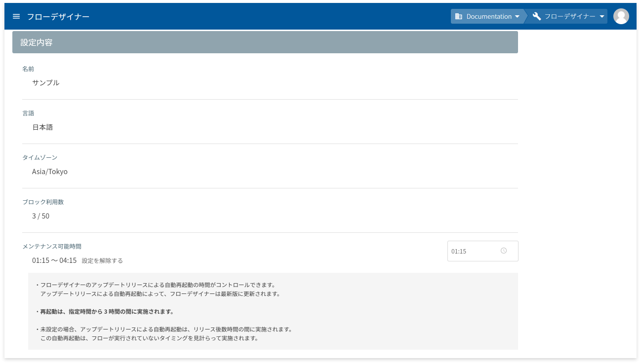
Task: Click the user avatar icon
Action: point(621,16)
